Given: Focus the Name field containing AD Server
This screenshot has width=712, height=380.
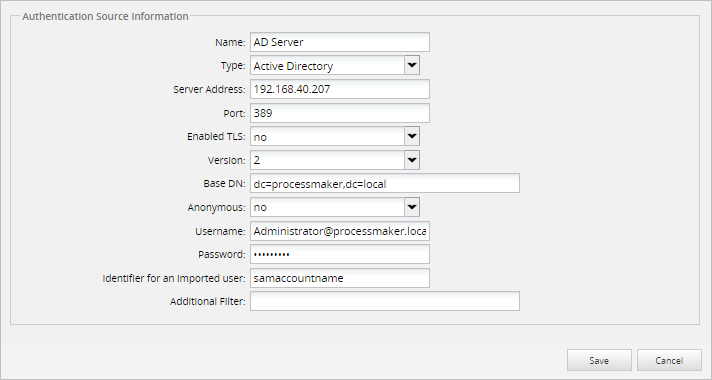Looking at the screenshot, I should point(340,42).
